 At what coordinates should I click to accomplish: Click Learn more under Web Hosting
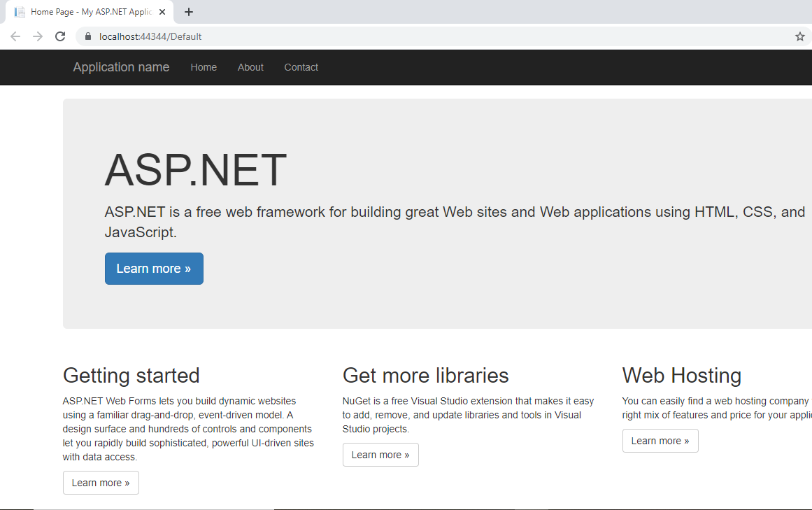[x=660, y=441]
